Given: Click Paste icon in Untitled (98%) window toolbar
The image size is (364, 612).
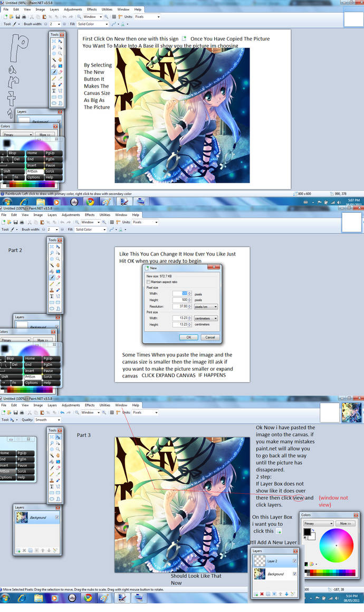Looking at the screenshot, I should 44,17.
